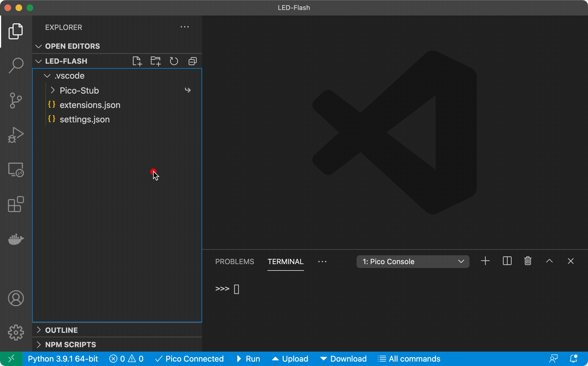588x366 pixels.
Task: Click the New File icon
Action: click(137, 61)
